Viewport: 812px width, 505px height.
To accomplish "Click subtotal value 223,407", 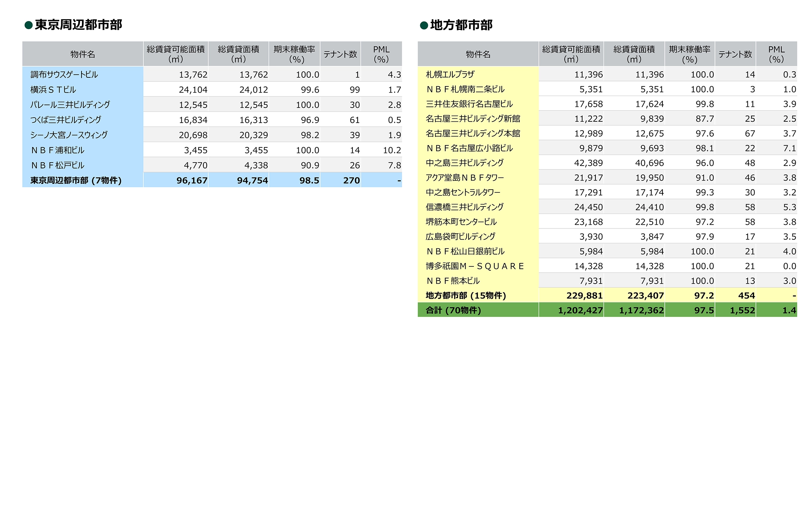I will coord(646,296).
